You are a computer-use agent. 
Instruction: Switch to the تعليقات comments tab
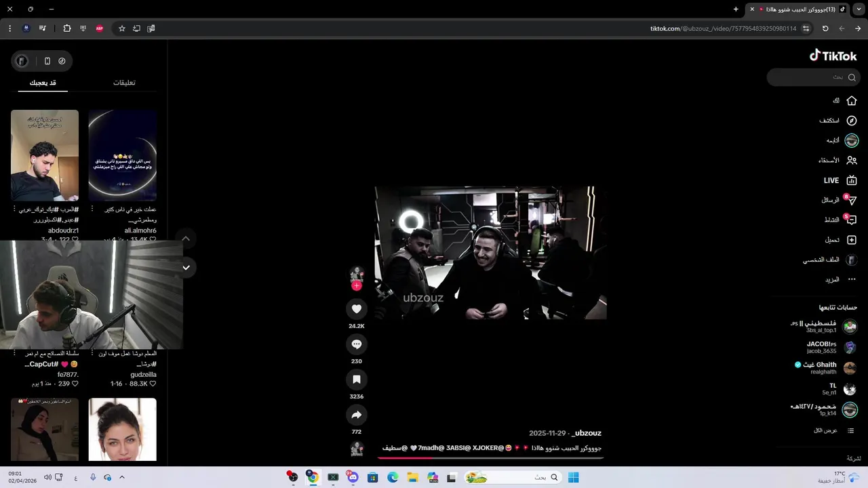click(x=124, y=83)
